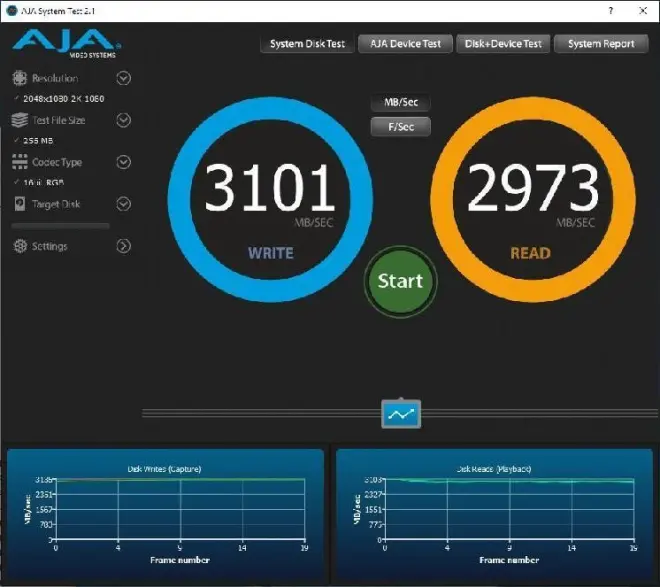This screenshot has height=587, width=660.
Task: Click the Resolution chip icon
Action: click(x=20, y=79)
